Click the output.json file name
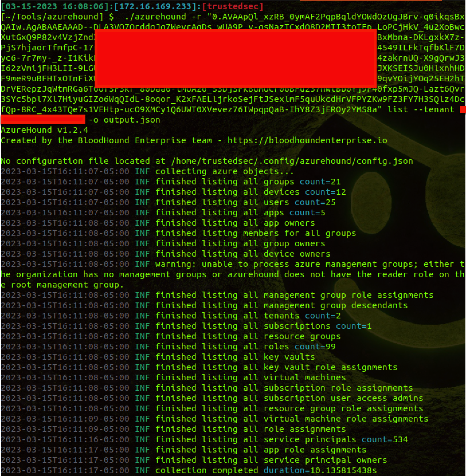 tap(132, 120)
